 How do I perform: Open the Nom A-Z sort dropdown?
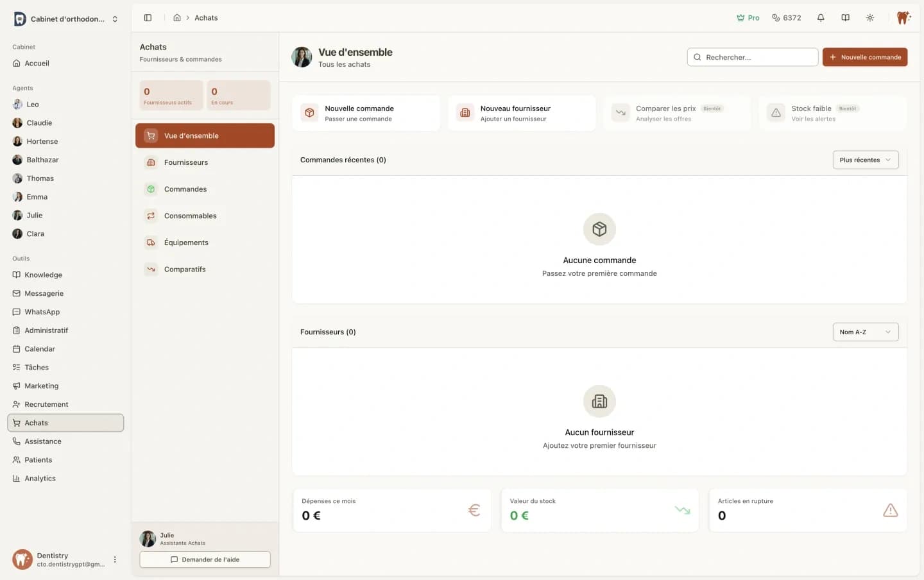(x=865, y=332)
